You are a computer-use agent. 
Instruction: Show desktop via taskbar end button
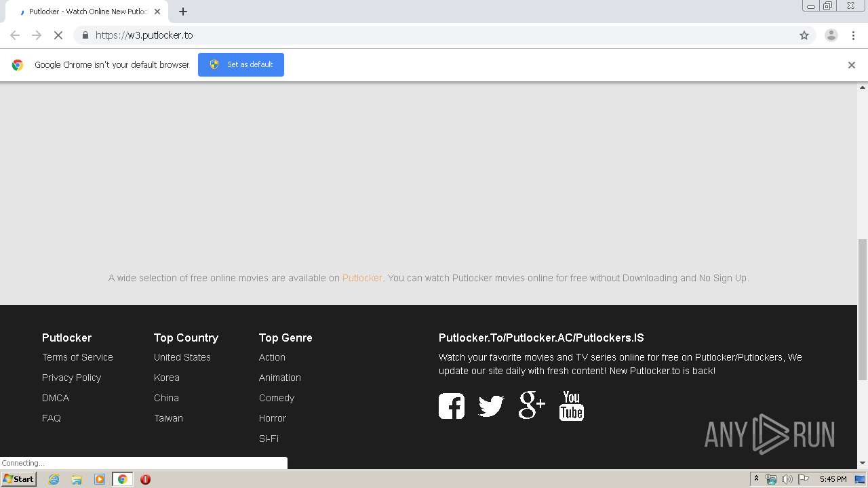tap(860, 479)
